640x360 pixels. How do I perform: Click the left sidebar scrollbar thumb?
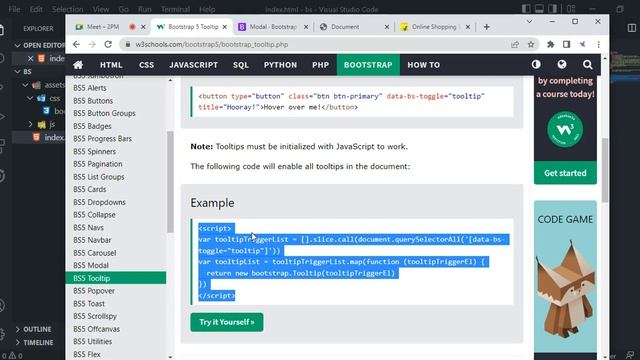click(x=170, y=182)
